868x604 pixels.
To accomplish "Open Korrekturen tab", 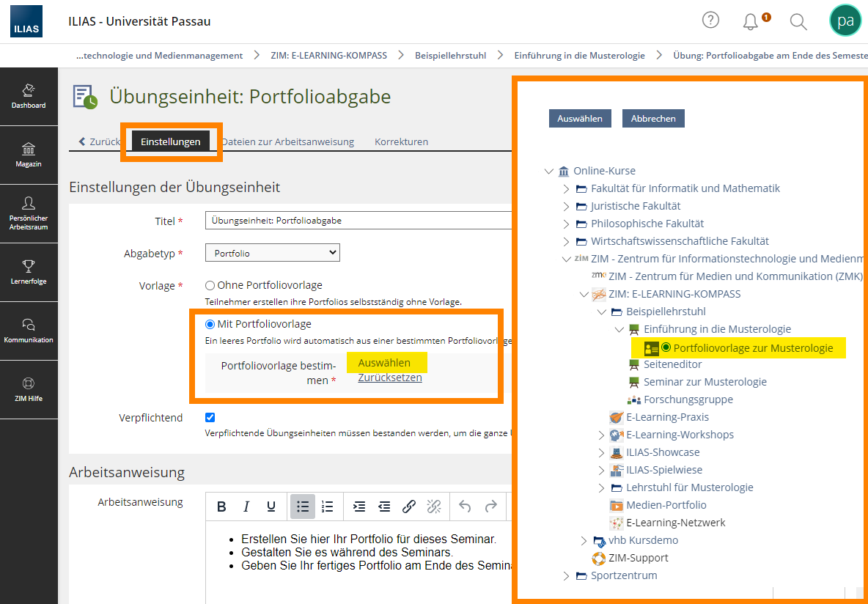I will tap(401, 141).
